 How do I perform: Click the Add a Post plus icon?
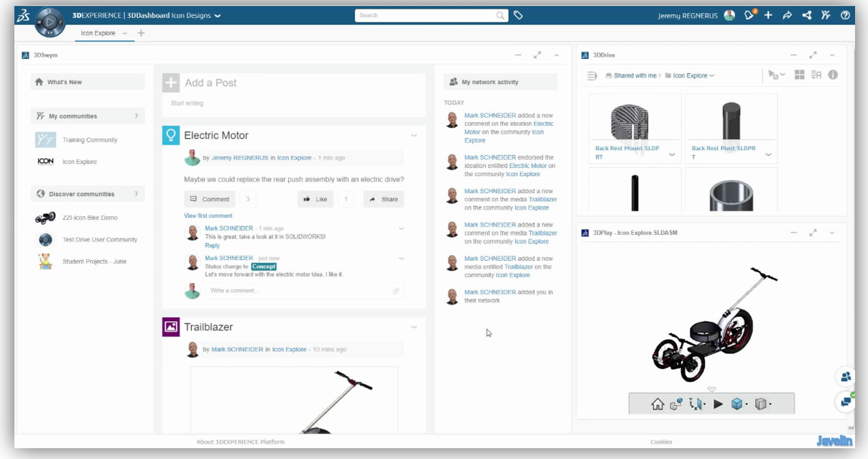[170, 83]
